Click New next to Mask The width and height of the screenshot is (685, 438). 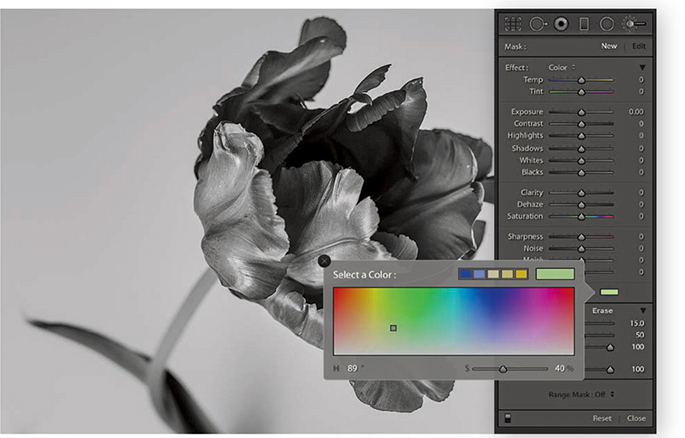609,46
